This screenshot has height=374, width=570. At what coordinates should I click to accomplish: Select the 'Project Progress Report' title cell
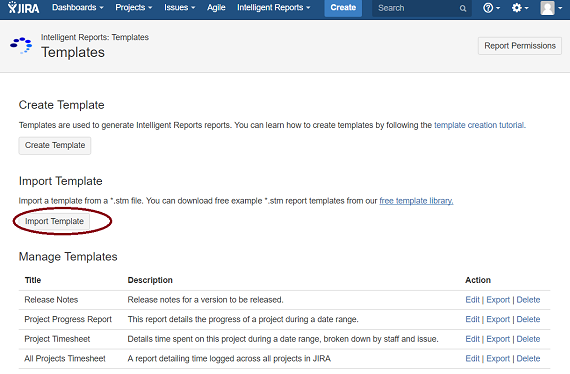(68, 319)
